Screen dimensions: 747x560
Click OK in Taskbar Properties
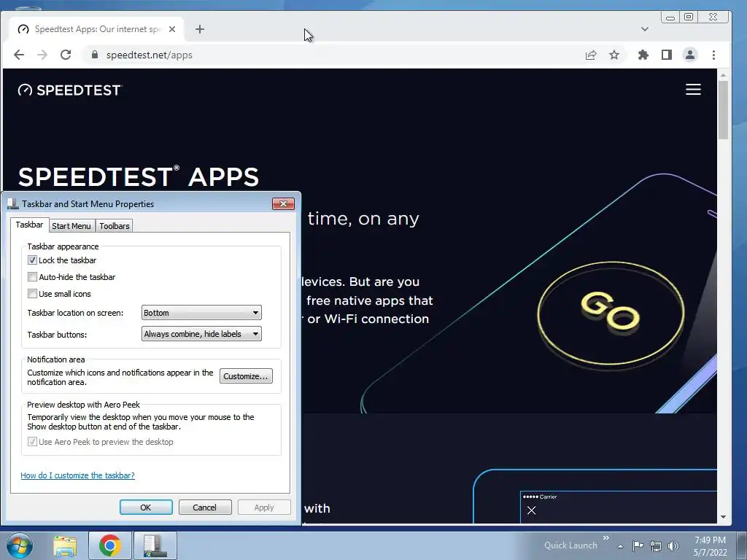tap(146, 507)
